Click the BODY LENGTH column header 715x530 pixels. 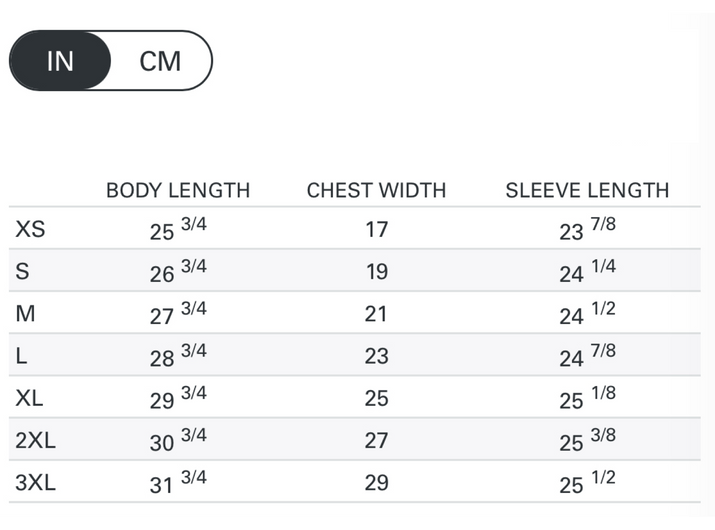click(x=178, y=190)
